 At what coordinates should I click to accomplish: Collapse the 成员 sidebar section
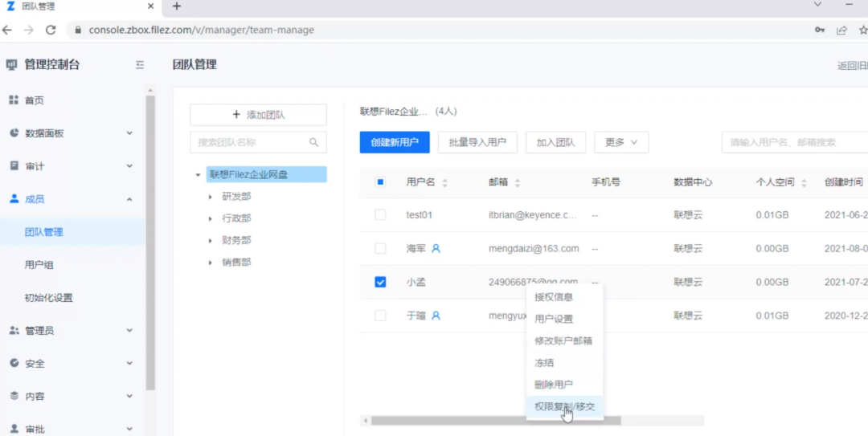click(129, 199)
